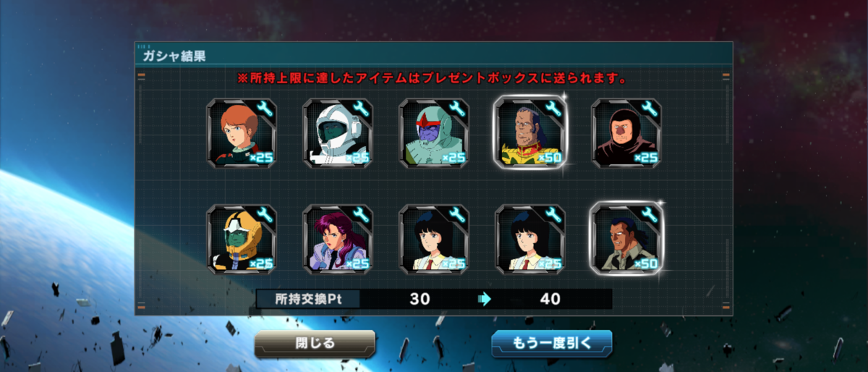Screen dimensions: 868x372
Task: Click wrench icon on purple-haired woman card
Action: tap(359, 215)
